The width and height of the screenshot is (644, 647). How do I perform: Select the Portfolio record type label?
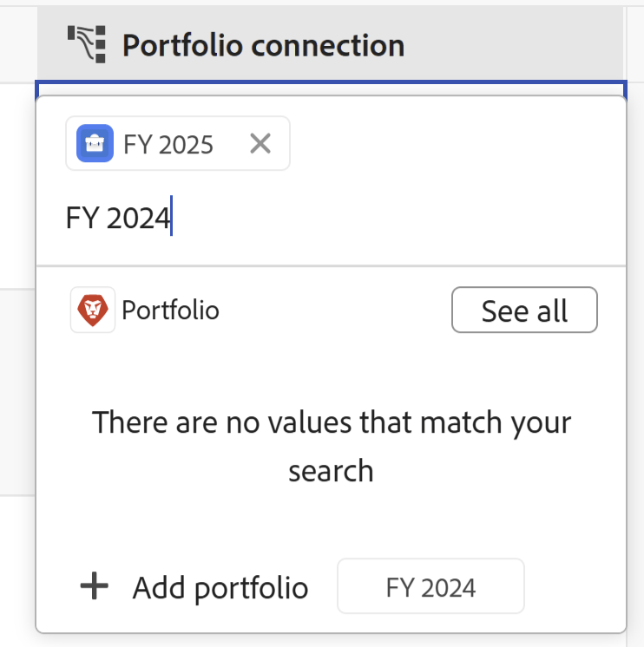tap(170, 310)
